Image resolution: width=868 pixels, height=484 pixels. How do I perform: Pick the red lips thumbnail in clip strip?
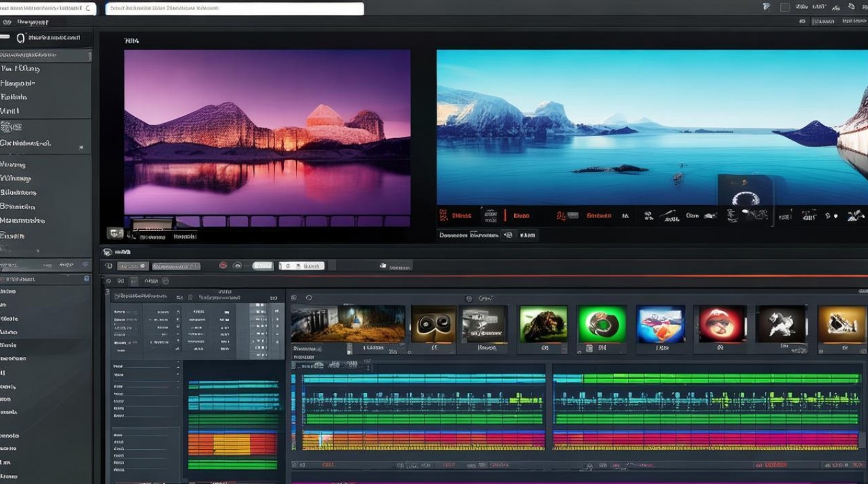tap(719, 324)
